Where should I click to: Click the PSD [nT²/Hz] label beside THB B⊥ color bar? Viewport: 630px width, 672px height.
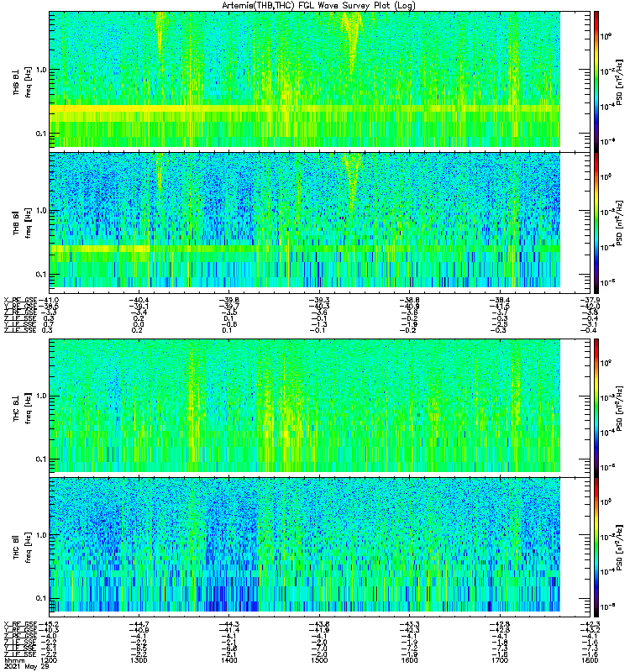[x=619, y=82]
